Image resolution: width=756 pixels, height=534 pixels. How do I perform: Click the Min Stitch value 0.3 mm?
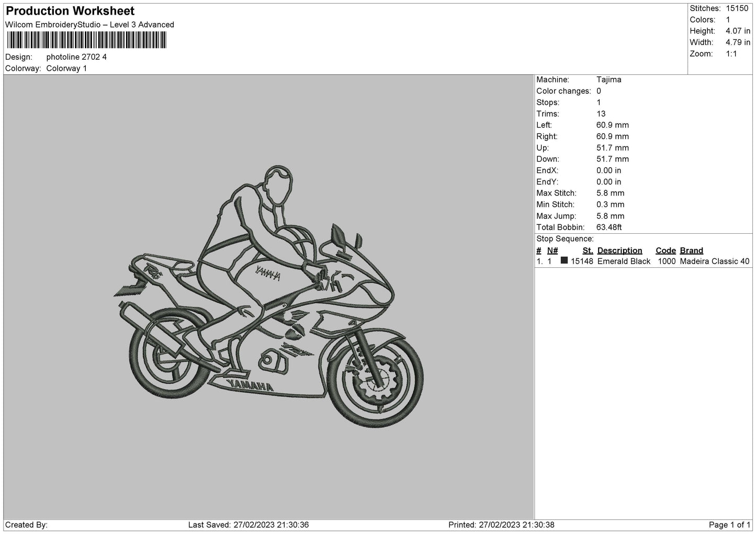click(611, 204)
